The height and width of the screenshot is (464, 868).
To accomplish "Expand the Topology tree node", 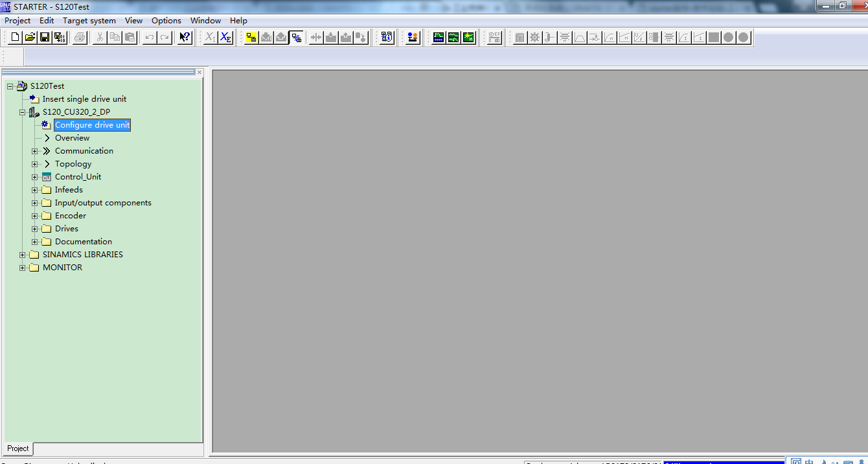I will click(x=34, y=164).
